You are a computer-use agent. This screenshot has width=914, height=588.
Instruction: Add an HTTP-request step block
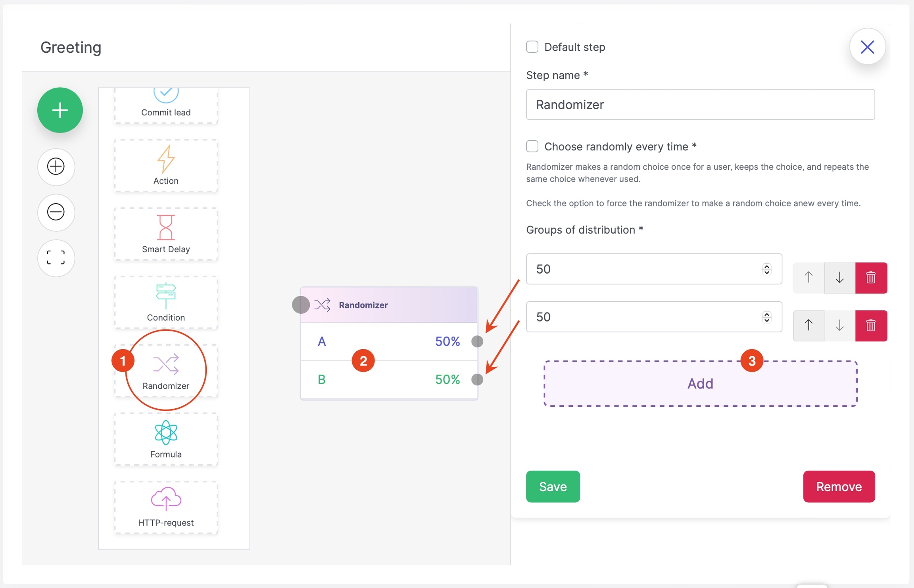166,507
